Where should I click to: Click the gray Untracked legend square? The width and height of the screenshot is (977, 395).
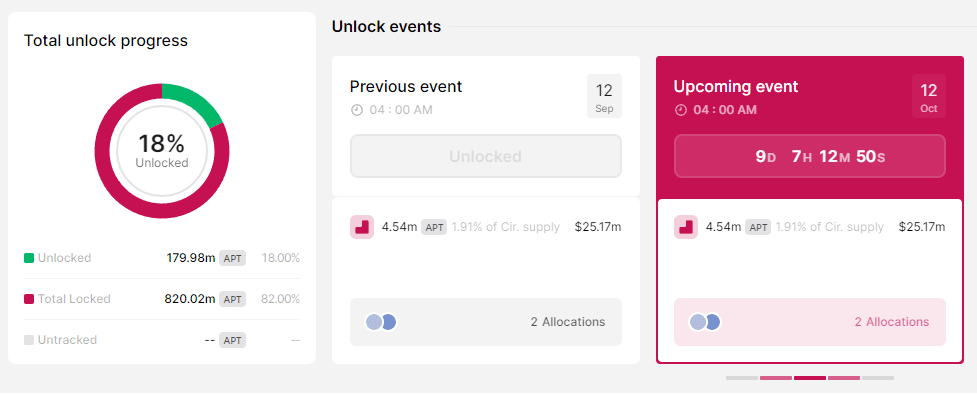pos(29,340)
